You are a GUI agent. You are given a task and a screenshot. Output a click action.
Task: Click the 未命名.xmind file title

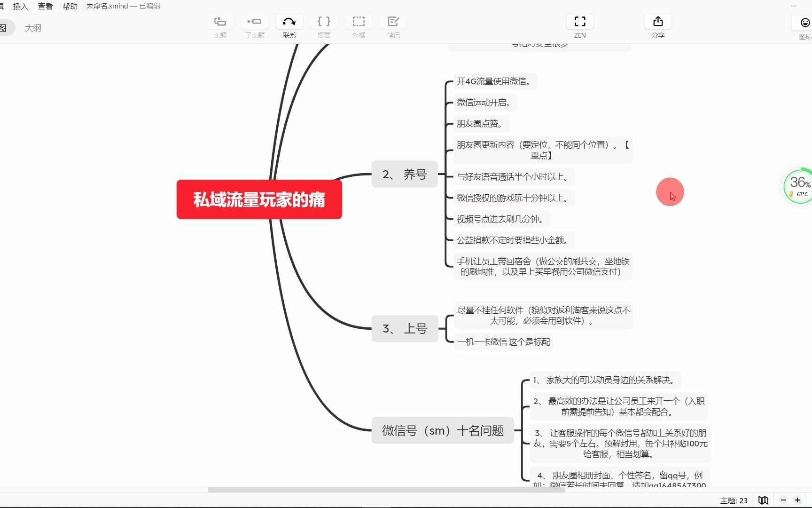tap(107, 6)
